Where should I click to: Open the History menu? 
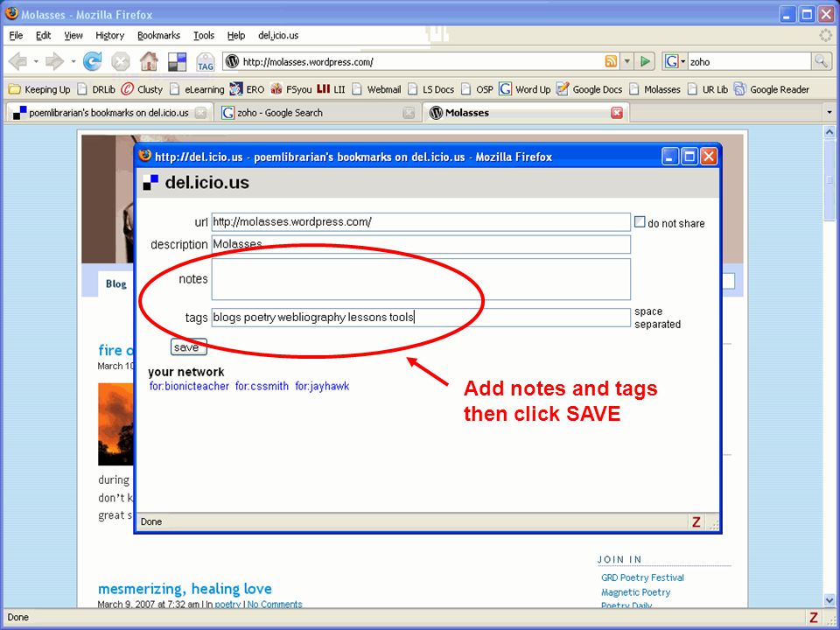coord(110,35)
